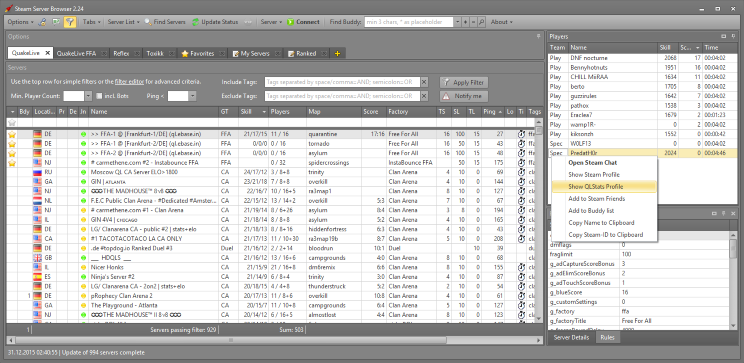Open the filter editor link

tap(129, 82)
